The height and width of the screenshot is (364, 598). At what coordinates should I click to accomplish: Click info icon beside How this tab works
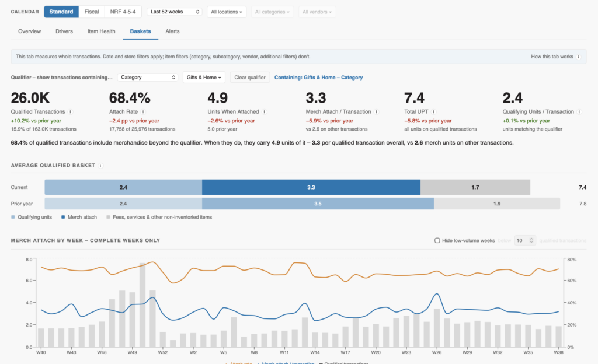tap(579, 57)
